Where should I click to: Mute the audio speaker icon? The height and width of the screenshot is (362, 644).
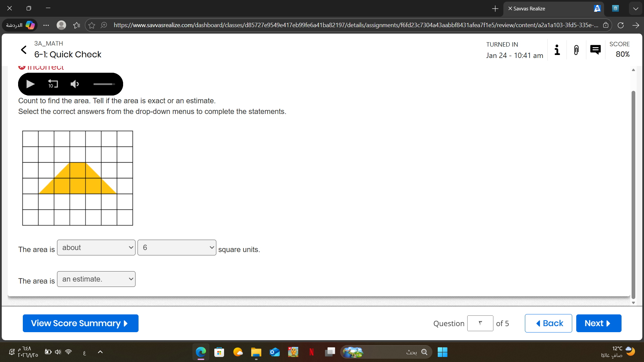74,84
